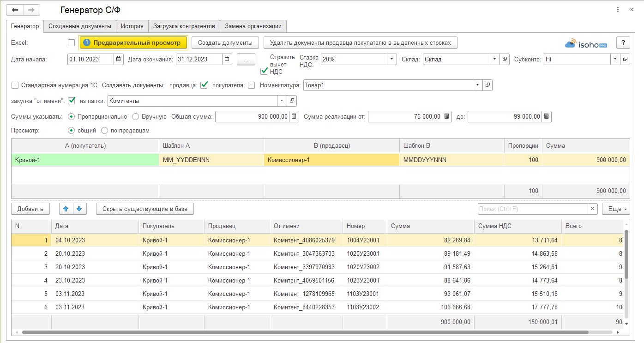Select buyer cell Кривой-1 in upper table

85,160
